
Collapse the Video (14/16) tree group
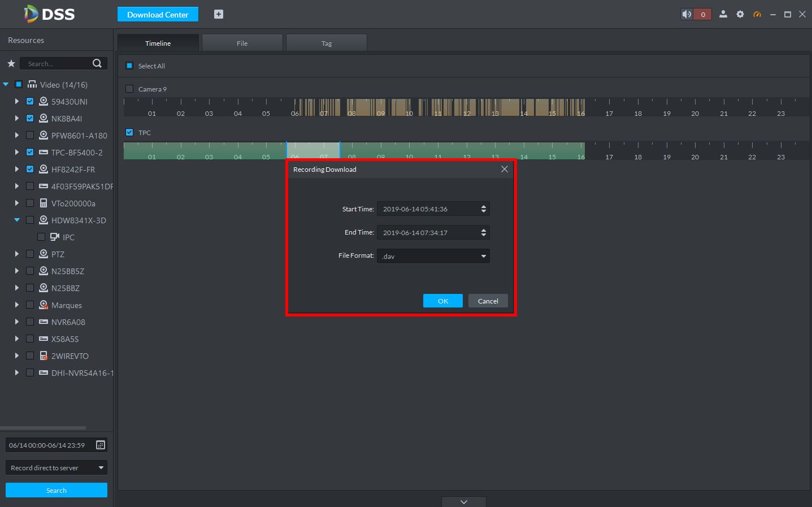[6, 84]
